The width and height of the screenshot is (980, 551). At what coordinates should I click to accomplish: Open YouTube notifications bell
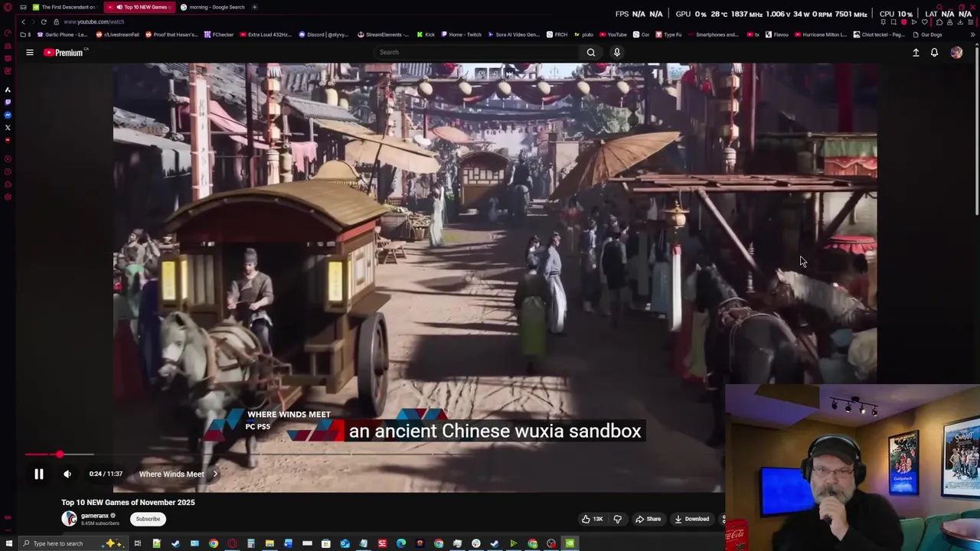pyautogui.click(x=934, y=52)
